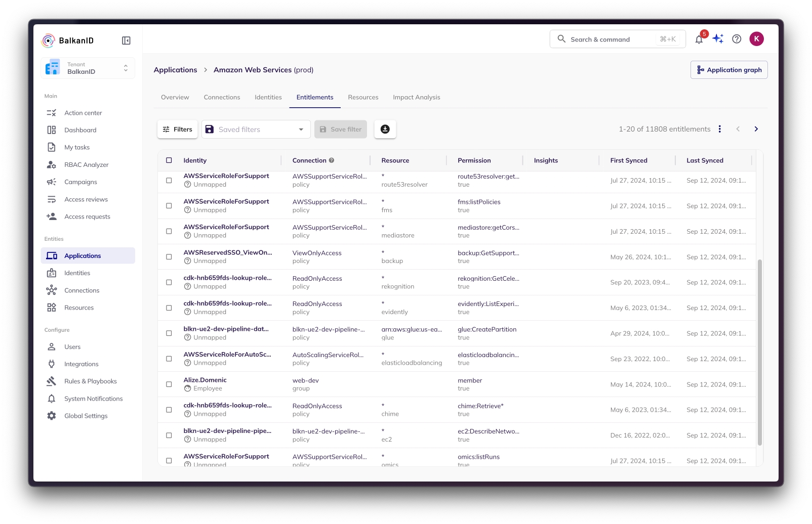Viewport: 812px width, 524px height.
Task: Click the Last Synced column header
Action: tap(705, 160)
